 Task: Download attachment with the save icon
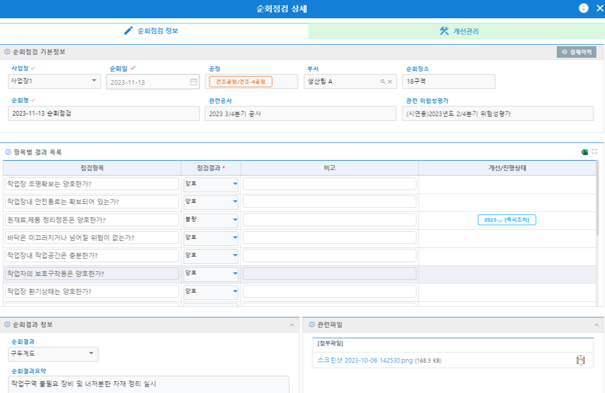tap(580, 360)
